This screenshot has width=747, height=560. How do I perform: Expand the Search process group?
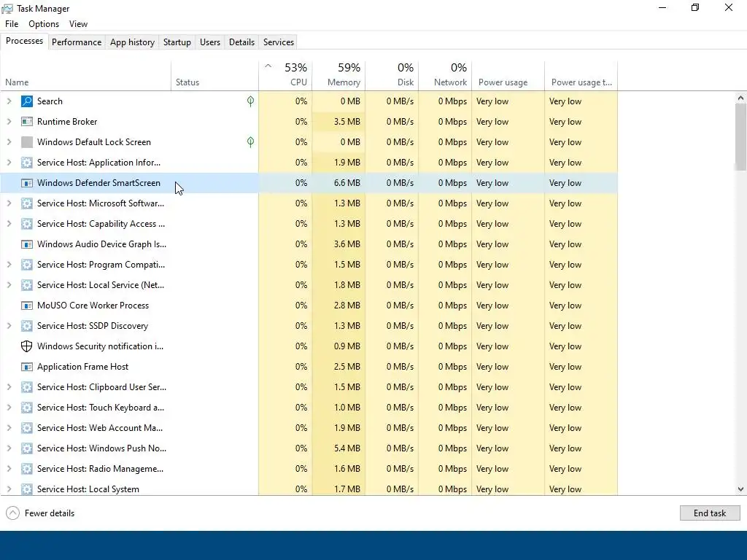pyautogui.click(x=9, y=101)
